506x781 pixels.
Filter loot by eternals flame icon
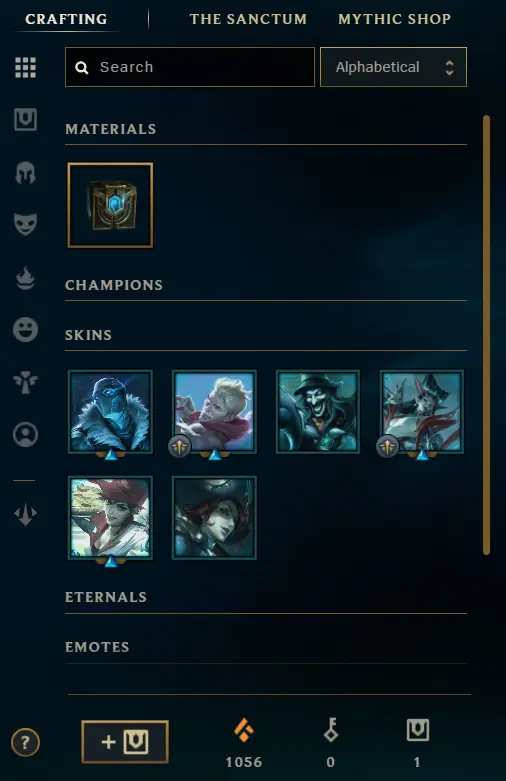click(25, 277)
